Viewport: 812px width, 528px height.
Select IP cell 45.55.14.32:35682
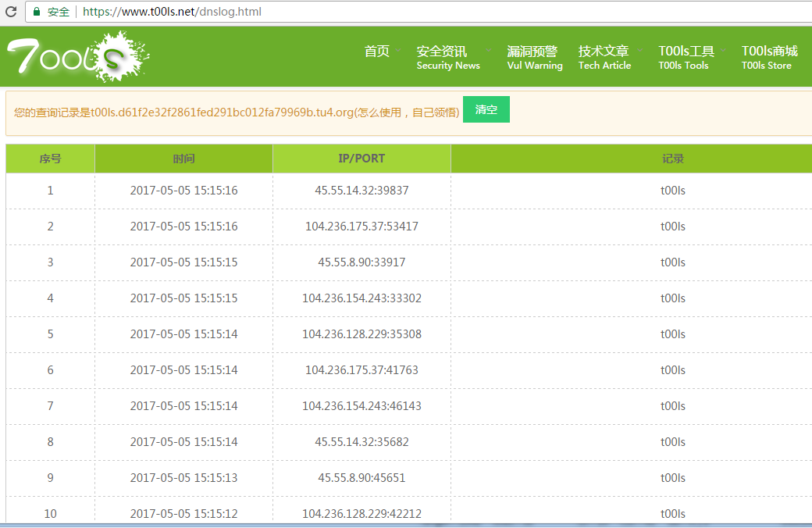click(361, 442)
